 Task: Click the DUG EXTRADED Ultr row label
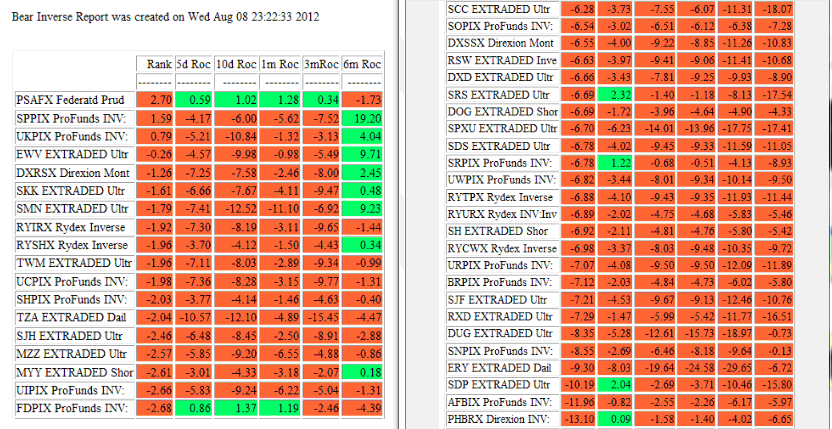(502, 333)
